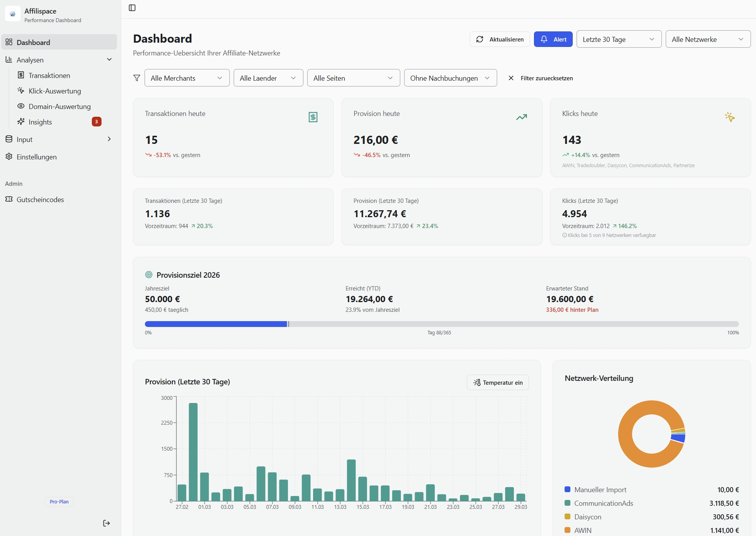Toggle the sidebar collapse icon
Screen dimensions: 756x536
point(132,8)
